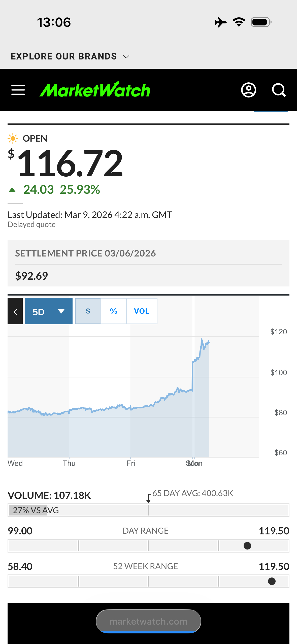This screenshot has width=297, height=644.
Task: Toggle the VOL chart view
Action: (142, 311)
